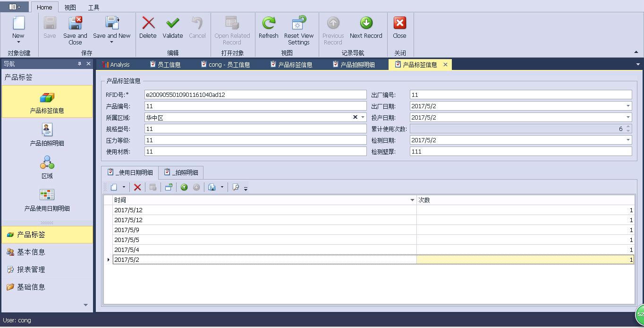
Task: Switch to the 工具 ribbon tab
Action: [94, 7]
